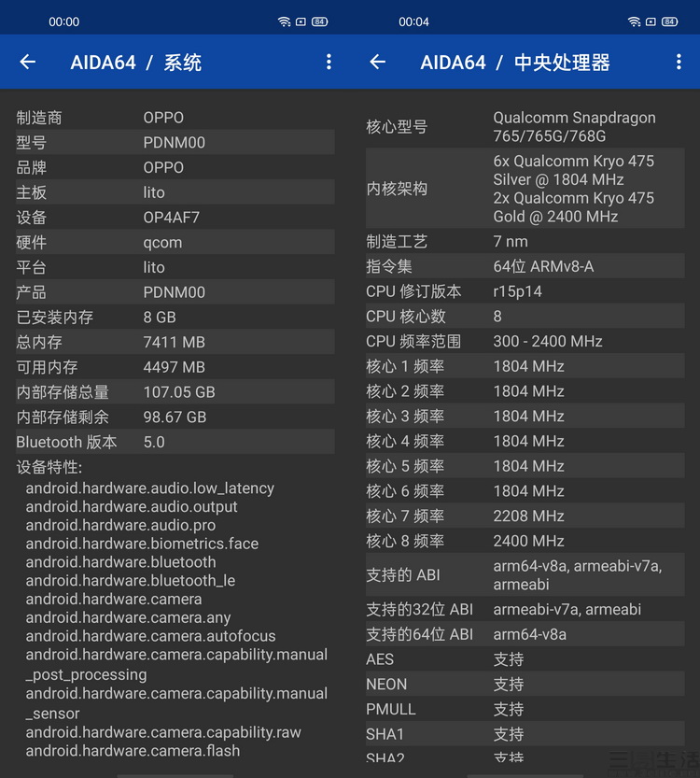Open overflow menu in 中央处理器 header
The width and height of the screenshot is (700, 778).
(x=679, y=62)
